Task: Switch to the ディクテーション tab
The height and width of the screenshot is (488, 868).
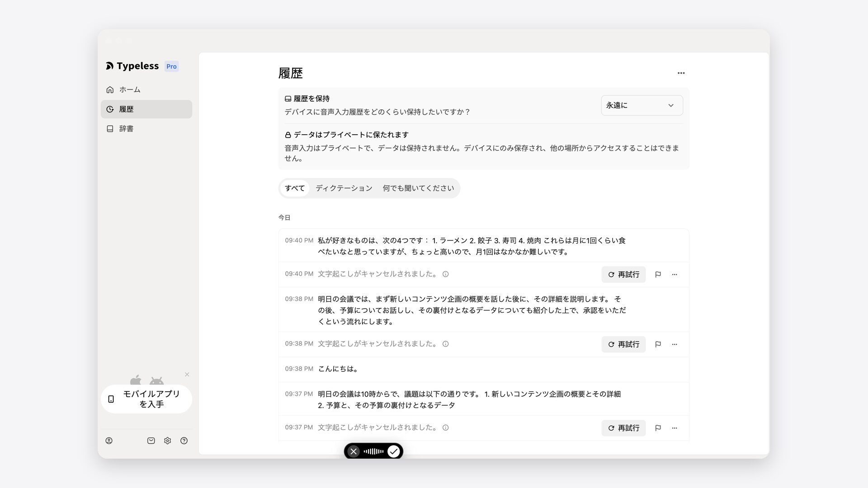Action: (344, 188)
